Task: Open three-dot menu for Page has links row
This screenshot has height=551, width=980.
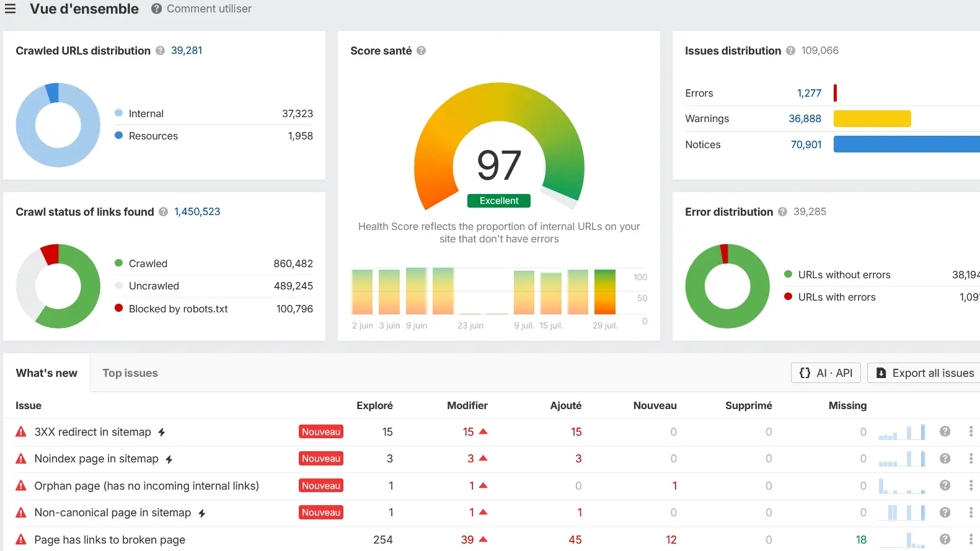Action: pos(971,539)
